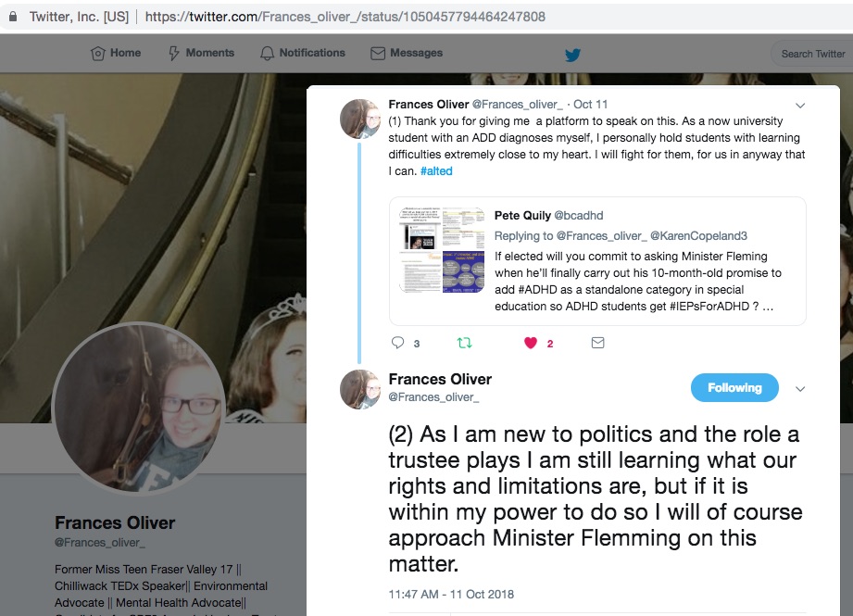
Task: Click the lock icon in address bar
Action: (13, 17)
